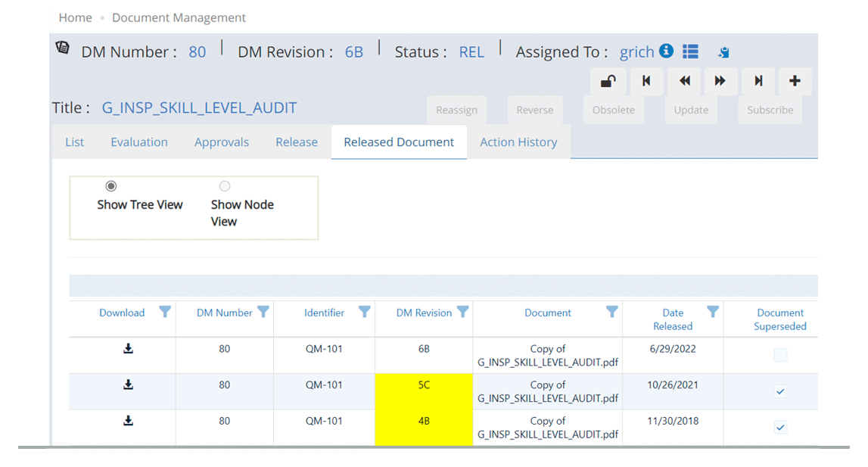
Task: Click the Reassign button
Action: 456,109
